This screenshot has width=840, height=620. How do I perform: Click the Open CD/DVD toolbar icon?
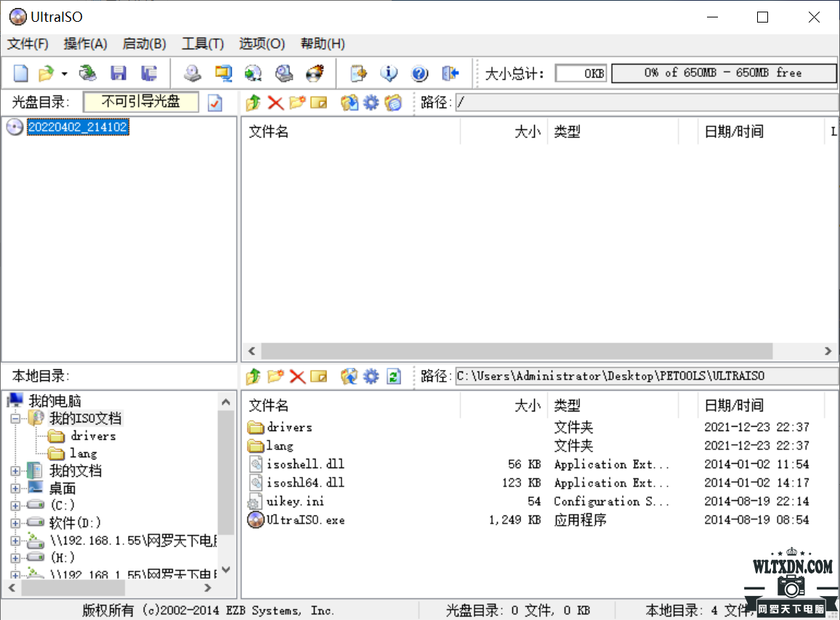87,73
